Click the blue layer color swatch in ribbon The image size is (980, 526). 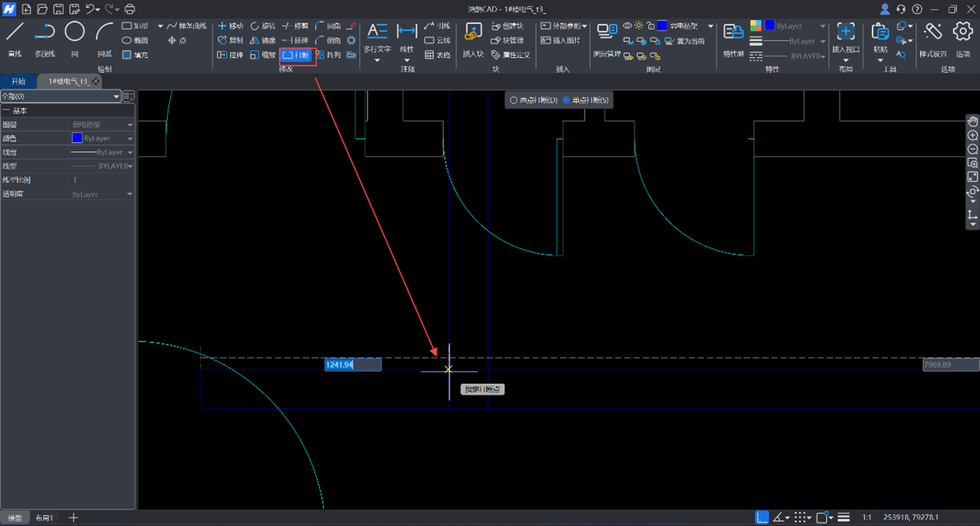(x=662, y=26)
